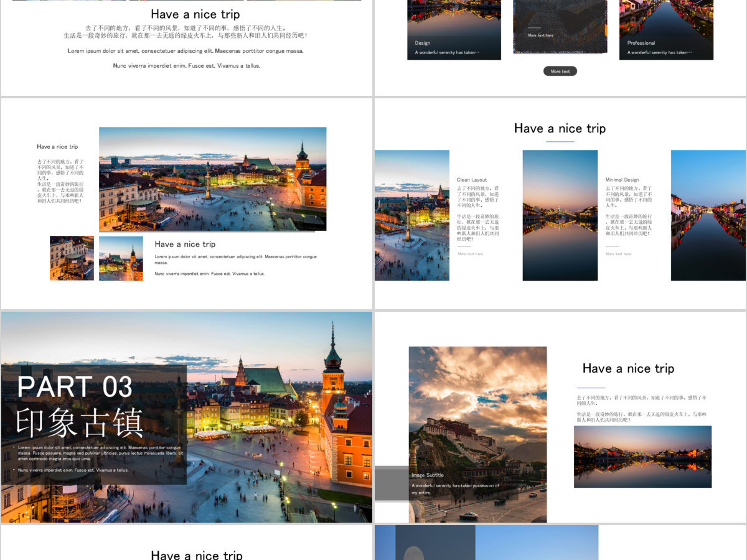747x560 pixels.
Task: Click 'Nunc viverra imperdiet' bullet in PART 03 slide
Action: pyautogui.click(x=73, y=470)
